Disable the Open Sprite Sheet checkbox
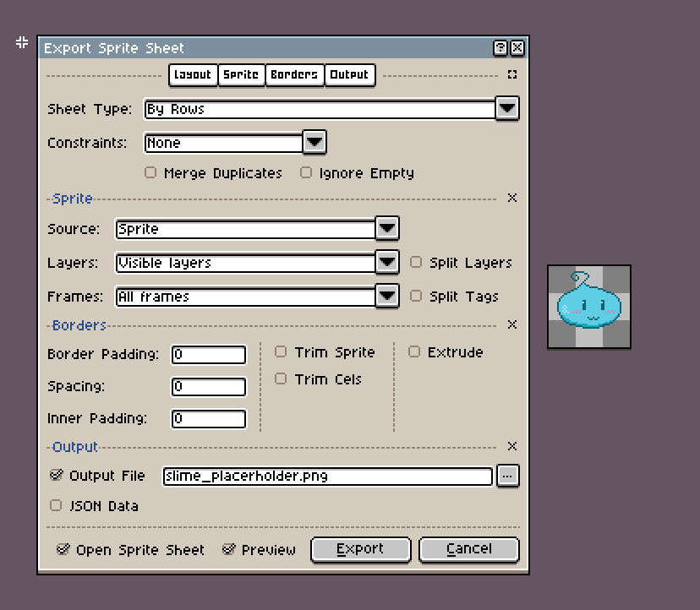The image size is (700, 610). 63,549
